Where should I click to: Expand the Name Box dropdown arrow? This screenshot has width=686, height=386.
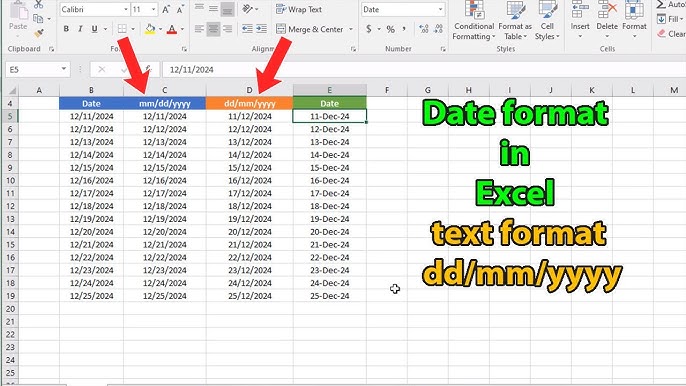pos(64,69)
